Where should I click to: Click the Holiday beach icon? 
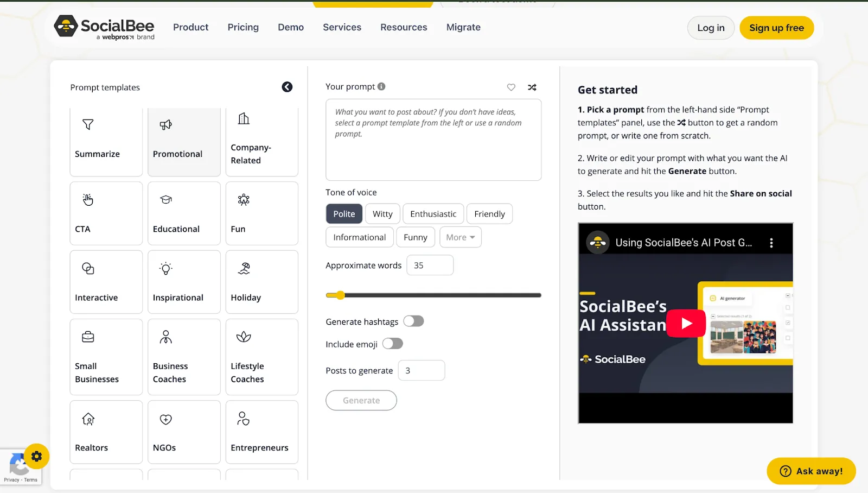(244, 268)
